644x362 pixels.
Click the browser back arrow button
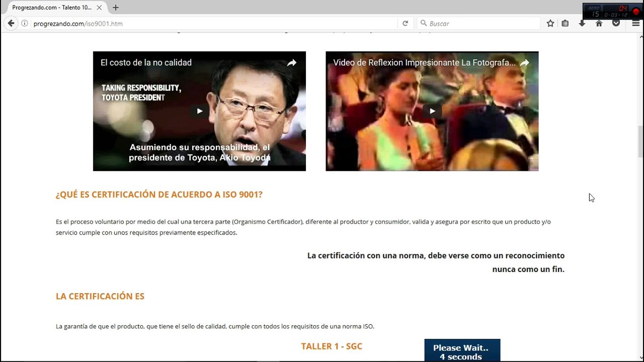pos(11,23)
